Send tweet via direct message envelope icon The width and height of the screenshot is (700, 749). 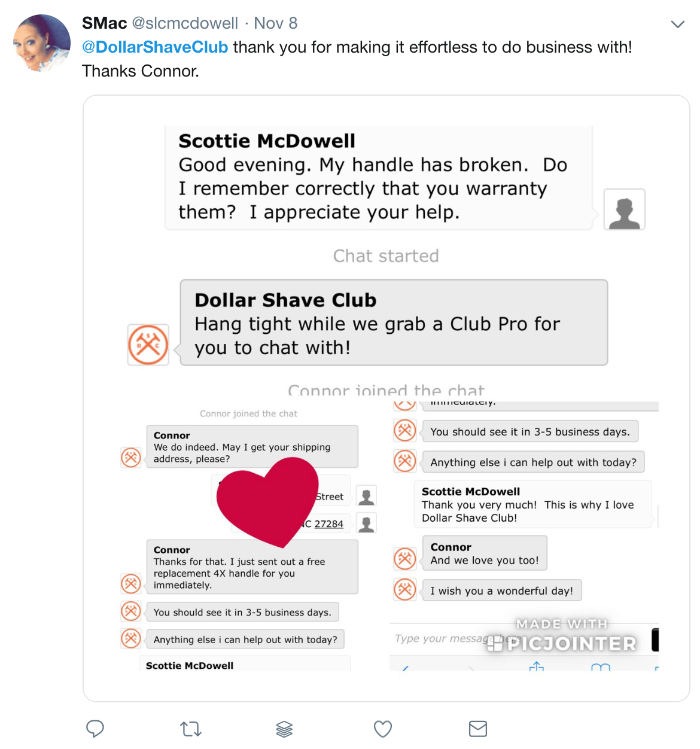pyautogui.click(x=478, y=729)
